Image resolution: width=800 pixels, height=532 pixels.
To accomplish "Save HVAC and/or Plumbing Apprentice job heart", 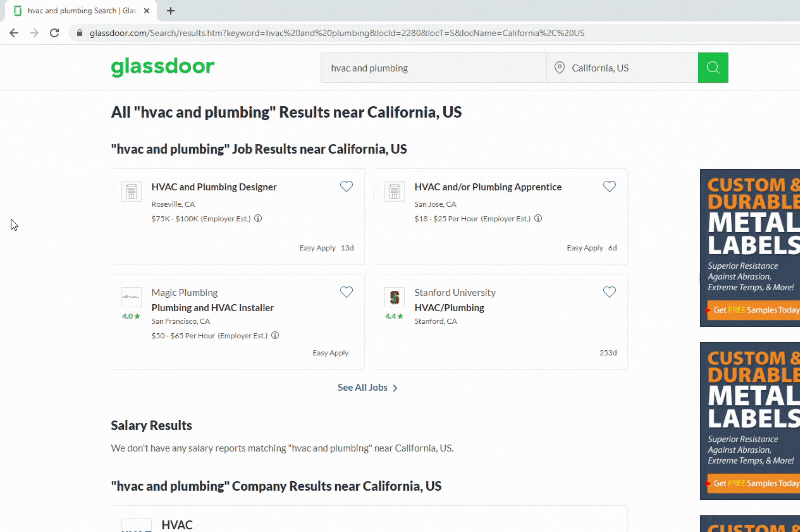I will point(609,187).
